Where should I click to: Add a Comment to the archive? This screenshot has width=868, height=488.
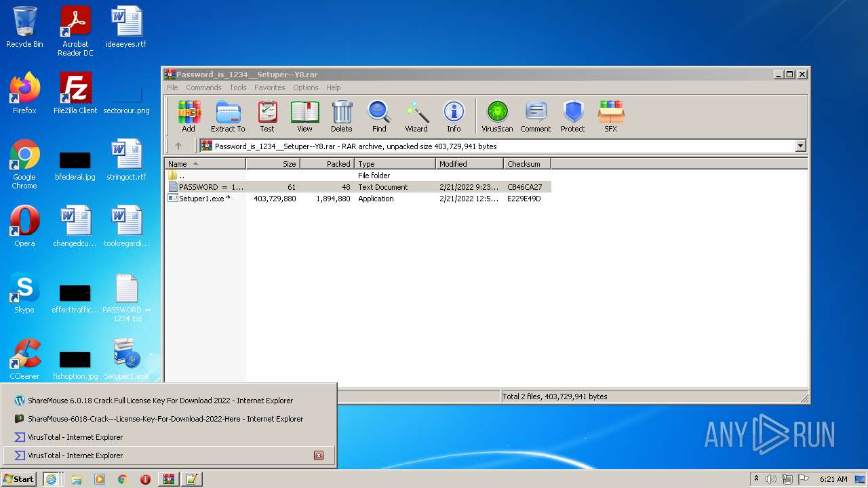[536, 117]
